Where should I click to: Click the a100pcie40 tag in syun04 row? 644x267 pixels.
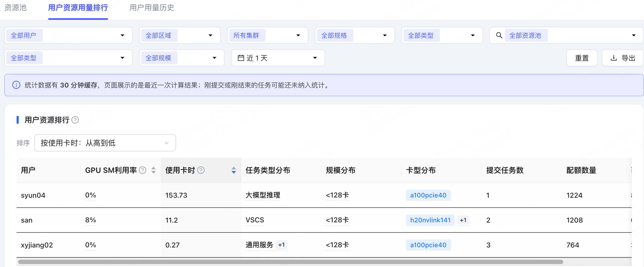(428, 195)
